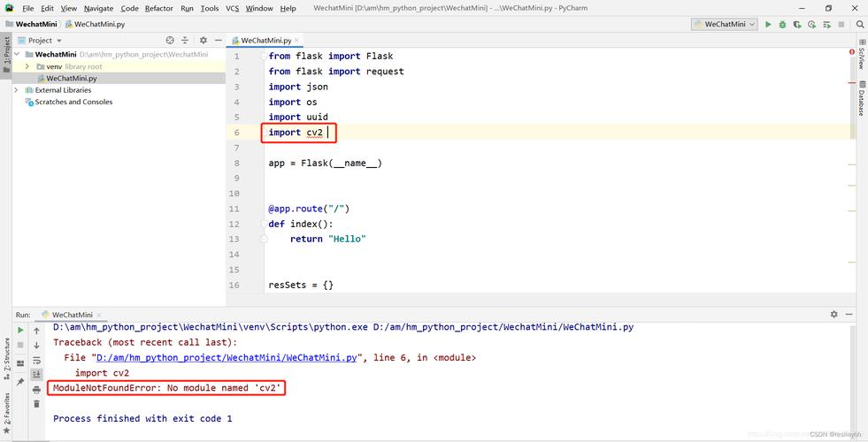The width and height of the screenshot is (868, 442).
Task: Place cursor on 'resSets = {}' line
Action: pyautogui.click(x=301, y=285)
